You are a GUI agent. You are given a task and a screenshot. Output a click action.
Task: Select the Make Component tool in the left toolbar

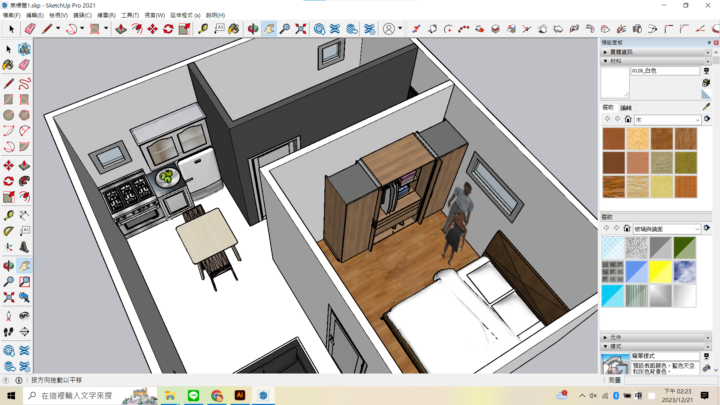tap(25, 48)
